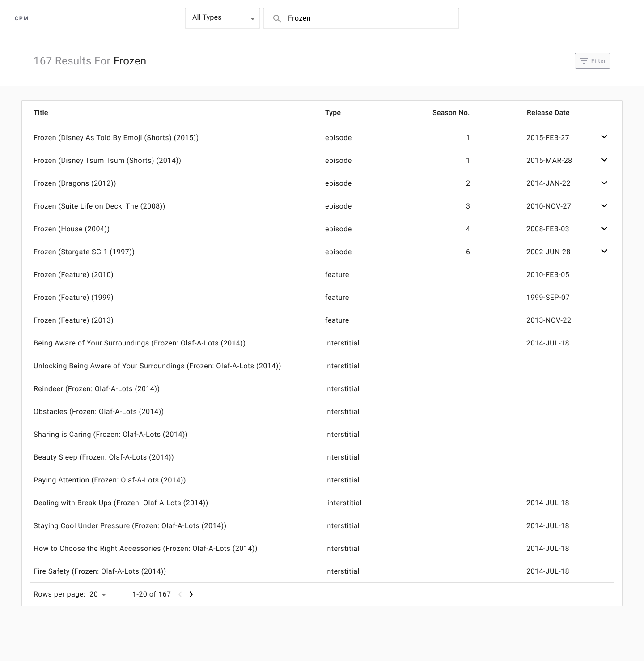
Task: Open 'Dealing with Break-Ups' title
Action: click(x=121, y=503)
